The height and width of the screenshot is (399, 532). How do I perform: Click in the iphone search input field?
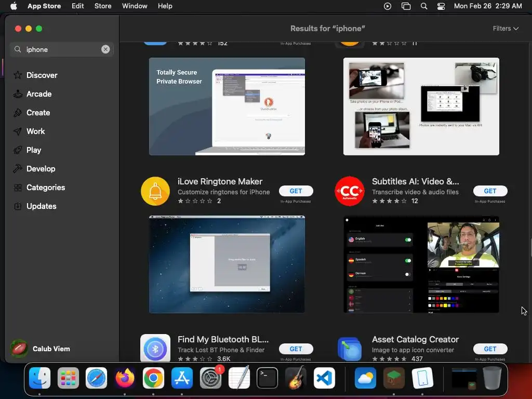point(62,49)
